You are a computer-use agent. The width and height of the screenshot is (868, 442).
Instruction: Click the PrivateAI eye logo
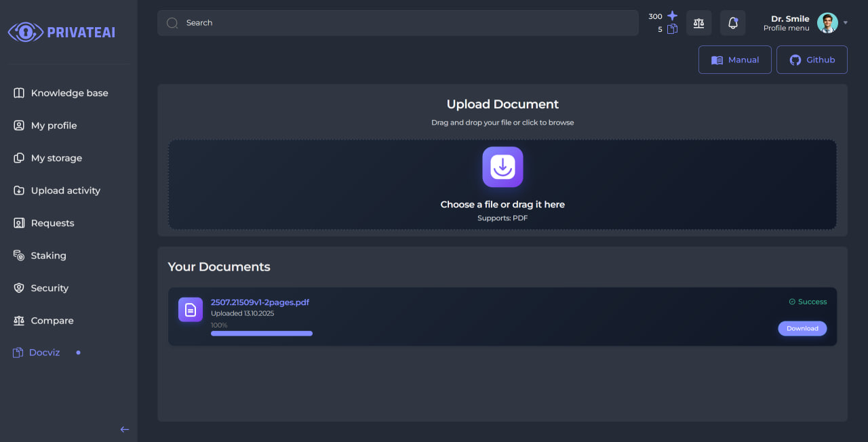tap(25, 32)
